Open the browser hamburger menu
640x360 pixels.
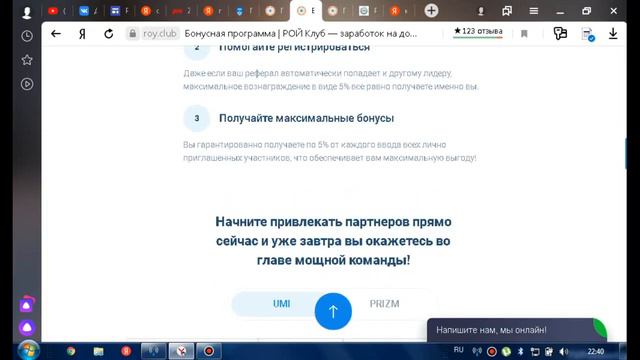533,11
